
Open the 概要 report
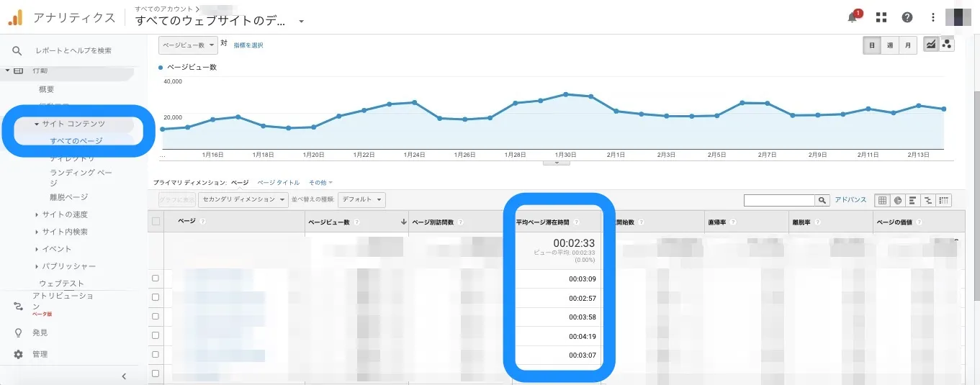pyautogui.click(x=46, y=89)
